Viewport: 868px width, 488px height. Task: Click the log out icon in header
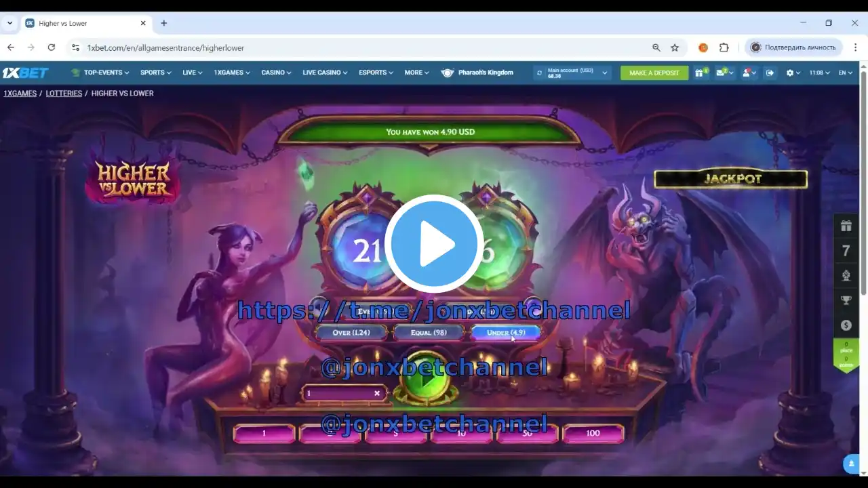coord(770,73)
